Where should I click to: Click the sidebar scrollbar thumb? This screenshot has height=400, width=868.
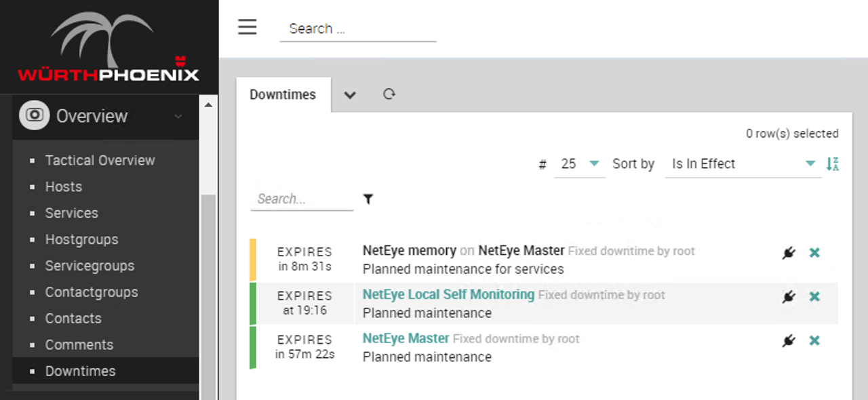click(x=208, y=296)
